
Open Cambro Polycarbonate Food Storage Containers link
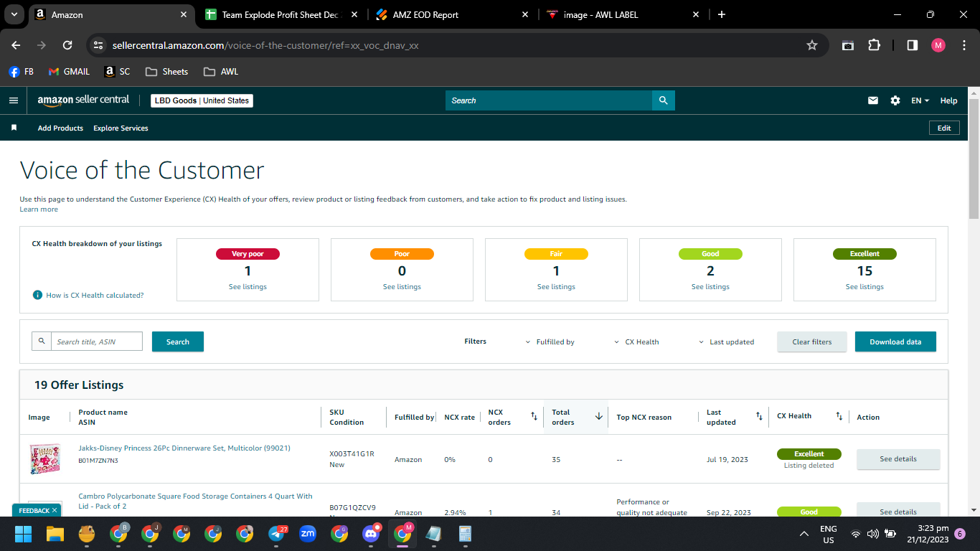(195, 501)
